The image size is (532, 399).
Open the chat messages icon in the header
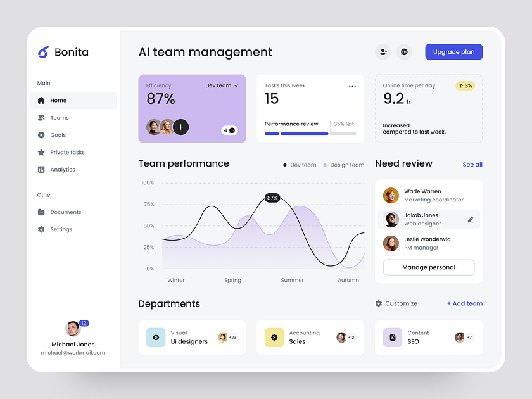(404, 51)
